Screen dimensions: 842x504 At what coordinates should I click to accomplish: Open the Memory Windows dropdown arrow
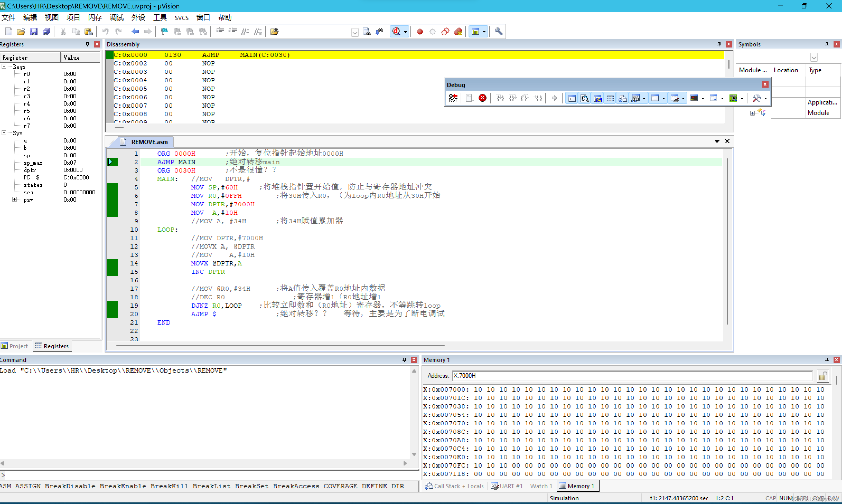(x=663, y=98)
